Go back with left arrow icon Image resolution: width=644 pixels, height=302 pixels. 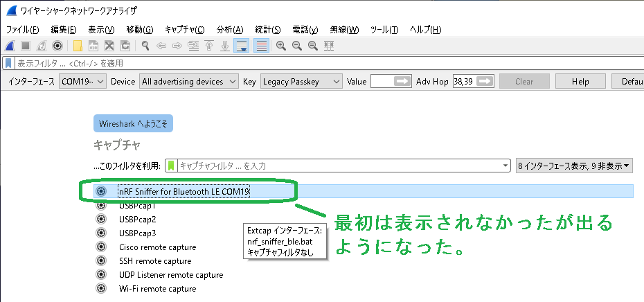tap(161, 46)
